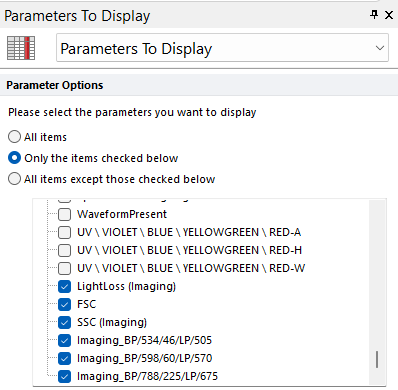
Task: Select All items except those checked below
Action: tap(14, 179)
